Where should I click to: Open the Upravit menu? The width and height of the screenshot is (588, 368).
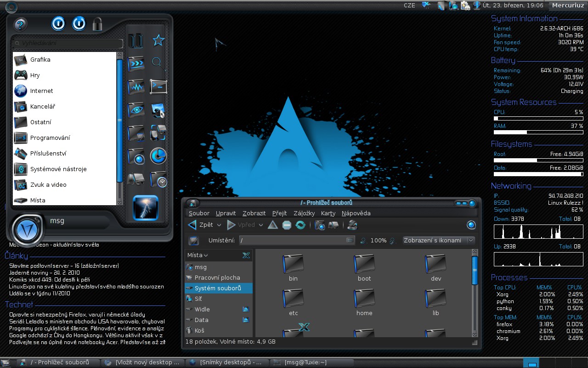tap(226, 213)
